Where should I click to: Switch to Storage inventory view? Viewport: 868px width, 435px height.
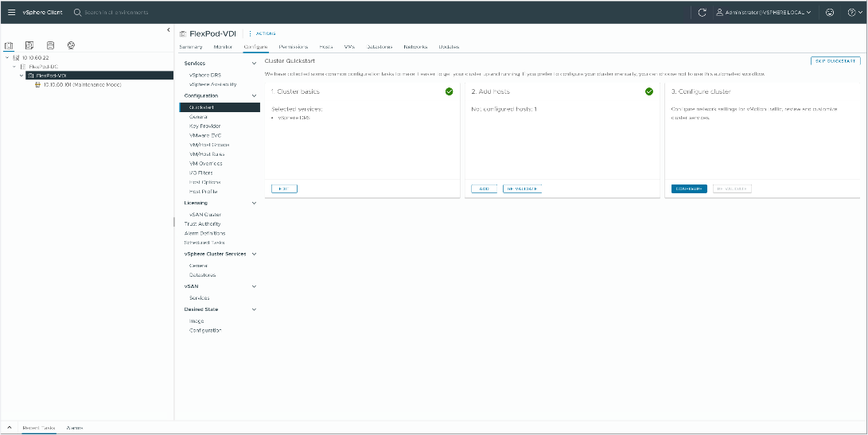pos(50,45)
